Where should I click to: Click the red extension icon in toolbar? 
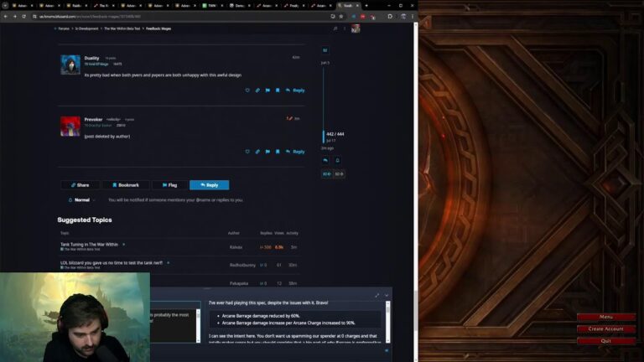362,17
